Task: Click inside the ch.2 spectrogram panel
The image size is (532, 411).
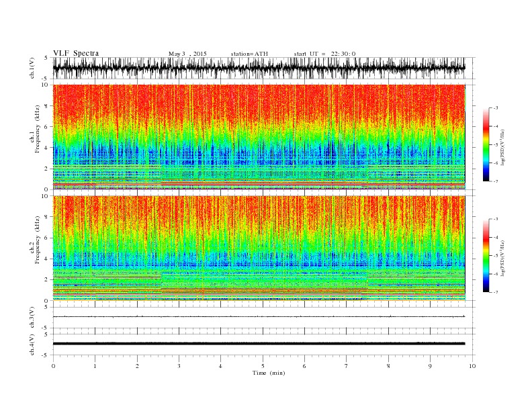Action: point(259,248)
